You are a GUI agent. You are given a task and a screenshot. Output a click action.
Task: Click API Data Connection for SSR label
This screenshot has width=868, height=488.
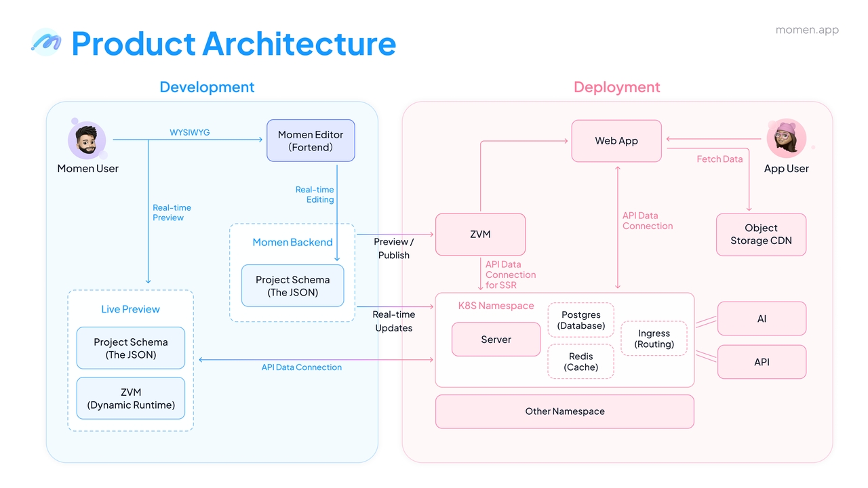(511, 274)
